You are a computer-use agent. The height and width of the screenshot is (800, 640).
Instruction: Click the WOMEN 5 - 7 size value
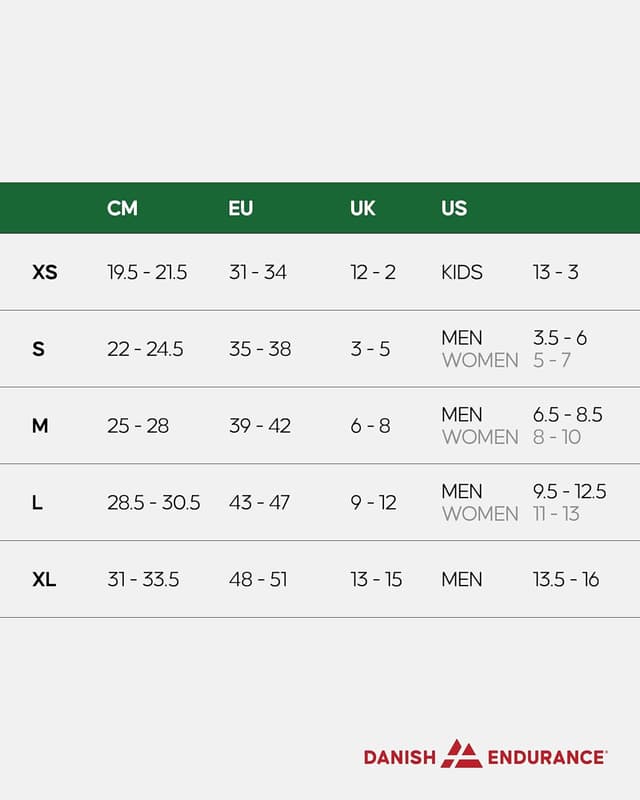(552, 360)
